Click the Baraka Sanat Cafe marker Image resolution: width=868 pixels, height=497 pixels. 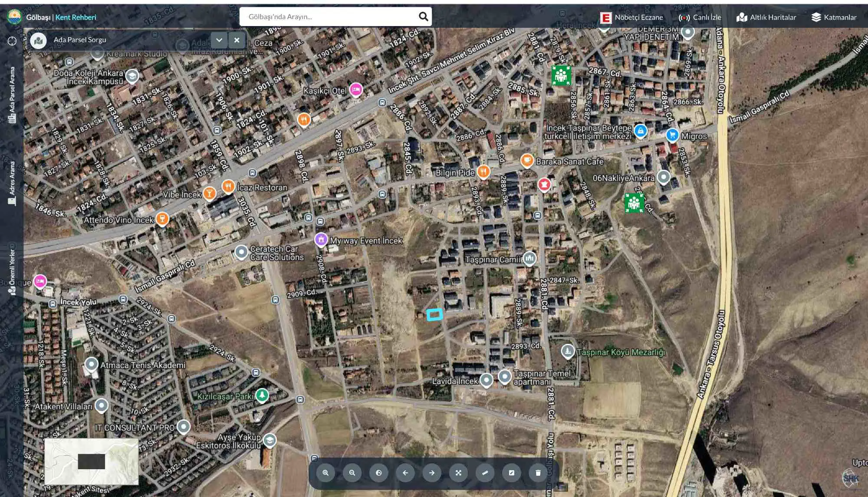526,161
